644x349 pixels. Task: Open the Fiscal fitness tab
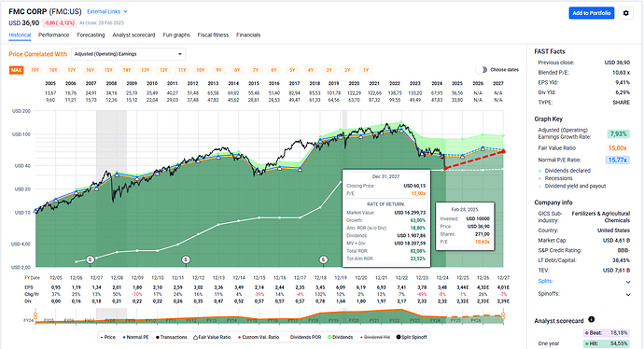[213, 35]
